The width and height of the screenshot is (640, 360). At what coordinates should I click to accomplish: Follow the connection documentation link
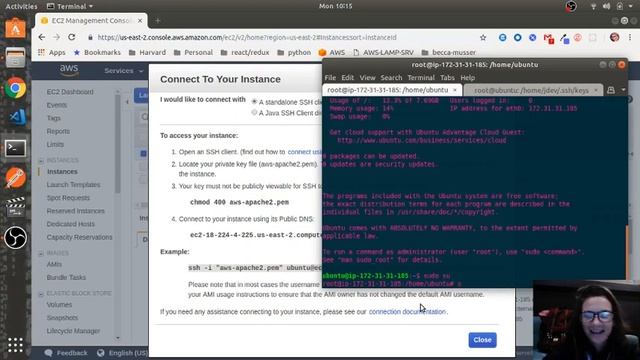click(407, 311)
